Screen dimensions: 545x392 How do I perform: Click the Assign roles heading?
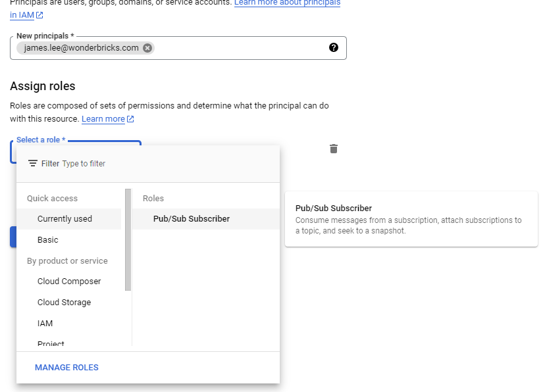click(42, 86)
